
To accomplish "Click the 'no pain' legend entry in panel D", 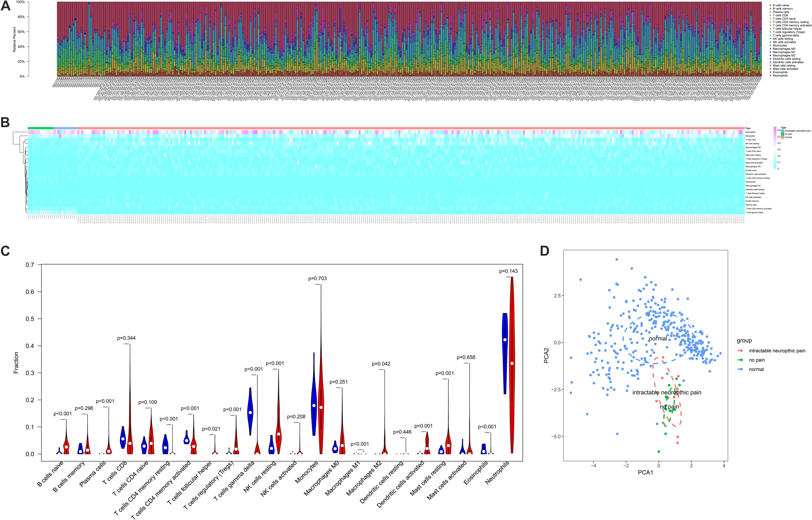I will click(757, 360).
